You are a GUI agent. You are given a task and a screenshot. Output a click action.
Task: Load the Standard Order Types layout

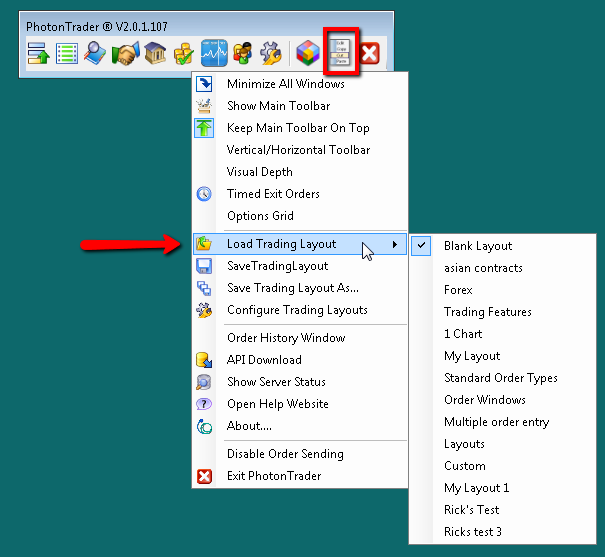tap(501, 378)
